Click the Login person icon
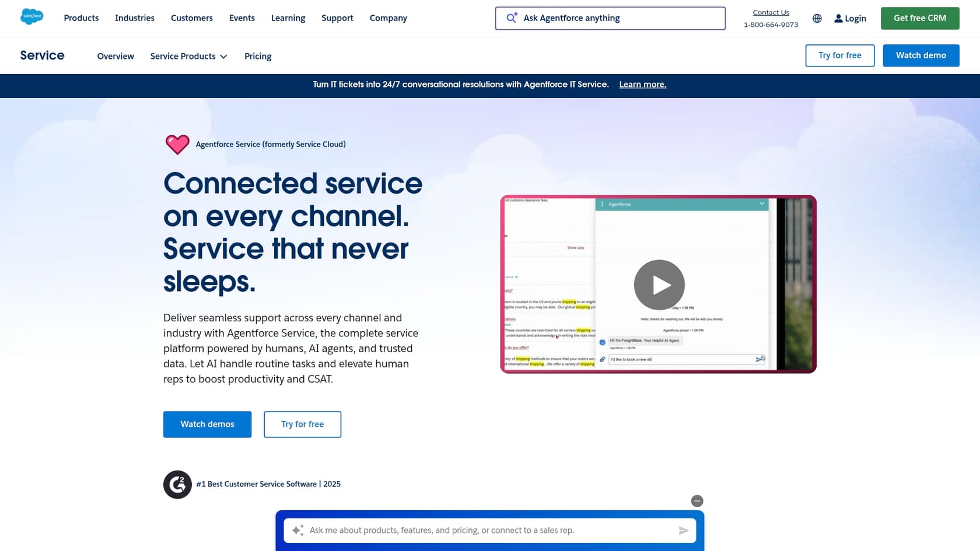The height and width of the screenshot is (551, 980). 838,18
